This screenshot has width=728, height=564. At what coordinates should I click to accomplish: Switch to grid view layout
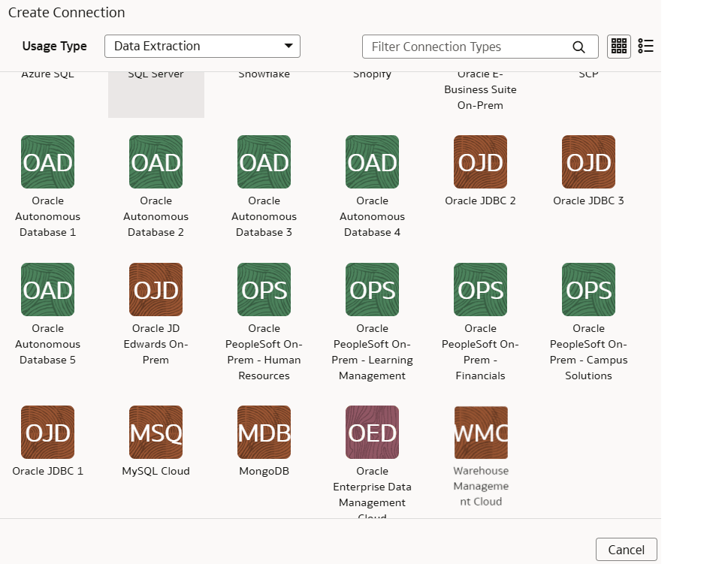click(x=618, y=46)
